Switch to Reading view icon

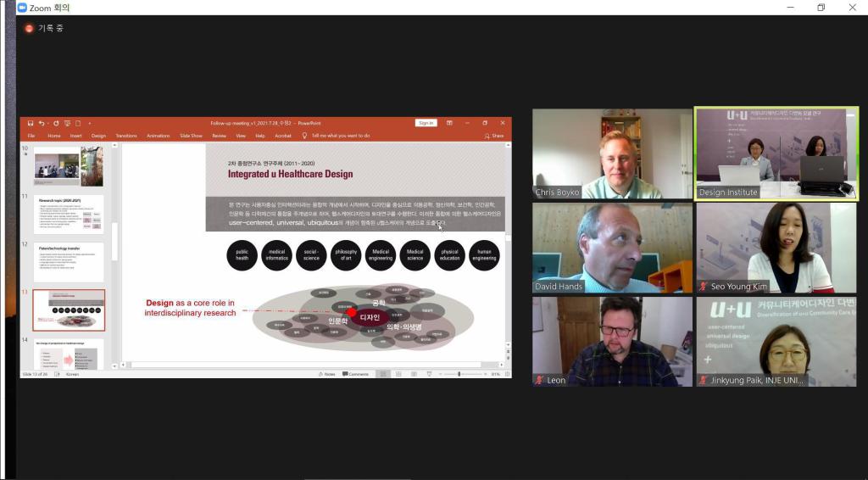[x=414, y=374]
